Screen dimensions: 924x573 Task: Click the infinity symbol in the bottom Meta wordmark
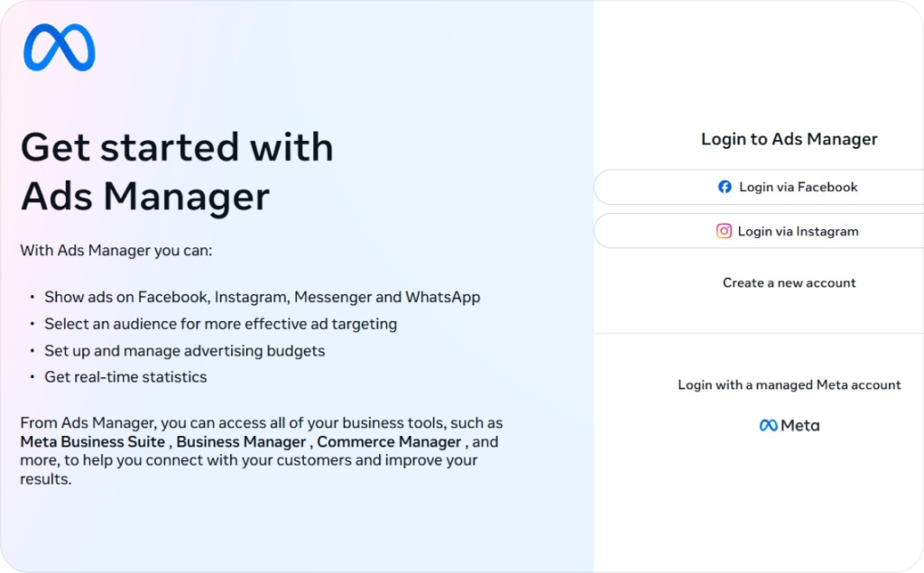click(x=769, y=425)
